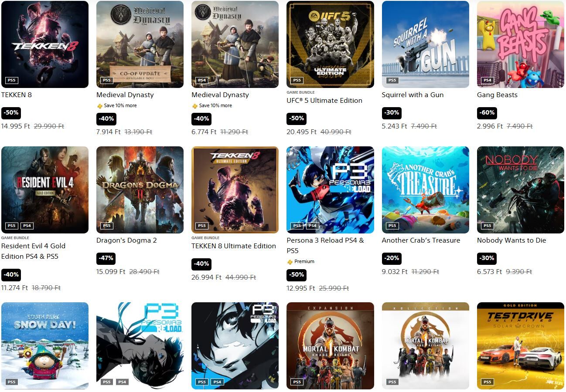Screen dimensions: 566x392
Task: Open Resident Evil 4 Gold Edition title link
Action: pyautogui.click(x=34, y=251)
